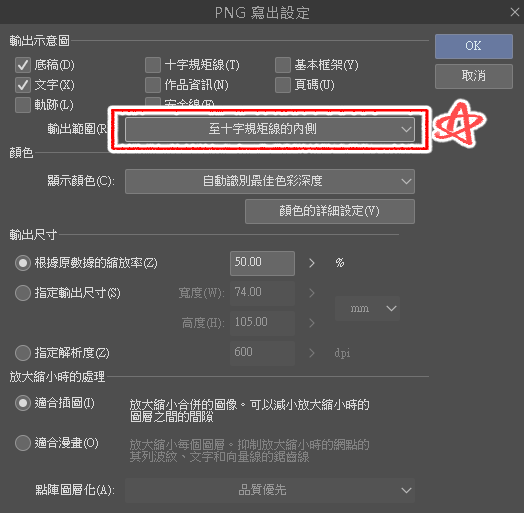Screen dimensions: 524x513
Task: Click the scale ratio field showing 50.00
Action: (262, 263)
